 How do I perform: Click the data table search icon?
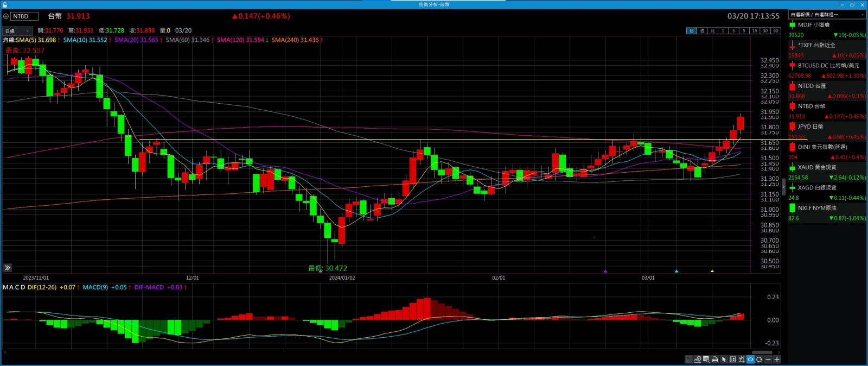[x=706, y=359]
